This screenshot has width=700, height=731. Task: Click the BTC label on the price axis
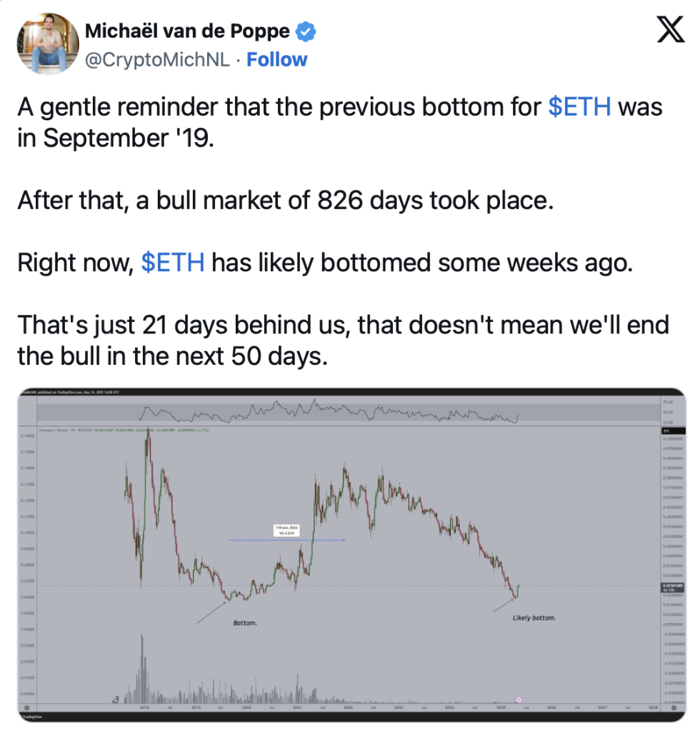click(x=674, y=430)
